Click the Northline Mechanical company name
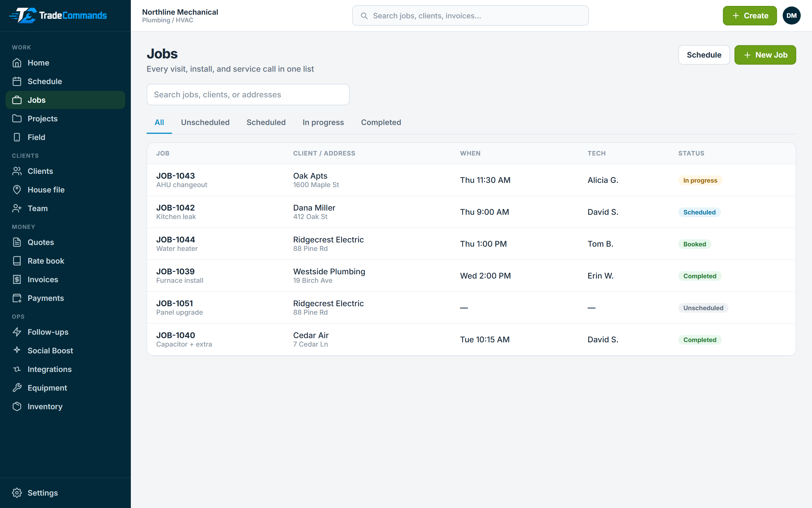The width and height of the screenshot is (812, 508). (180, 12)
